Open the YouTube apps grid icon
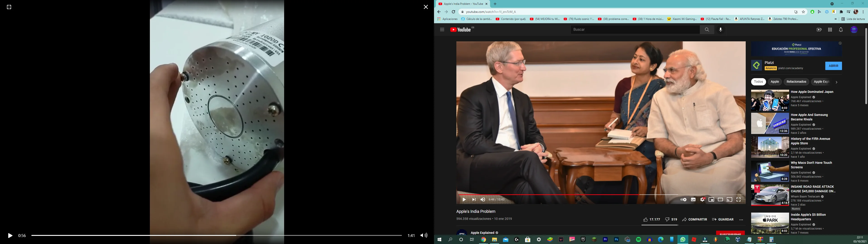868x244 pixels. pos(830,30)
